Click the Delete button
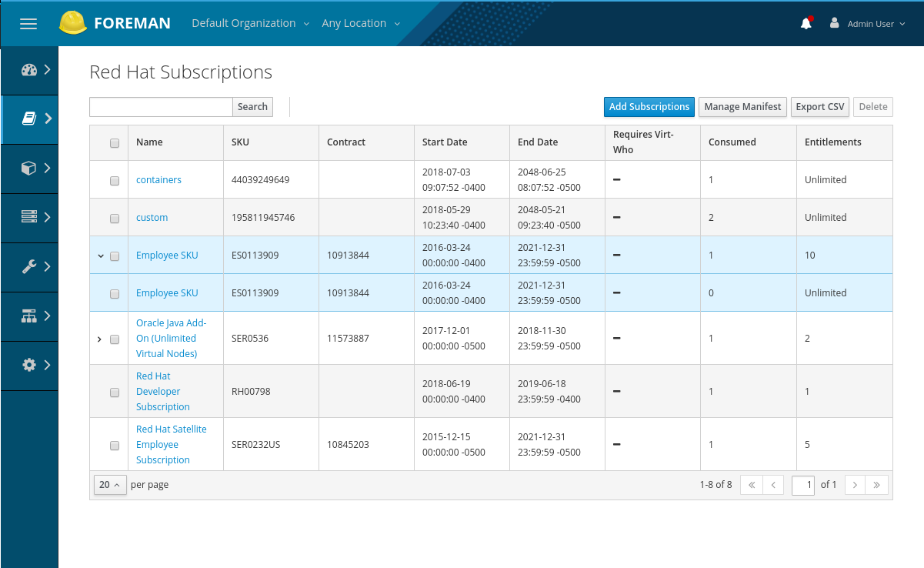The image size is (924, 568). [873, 107]
